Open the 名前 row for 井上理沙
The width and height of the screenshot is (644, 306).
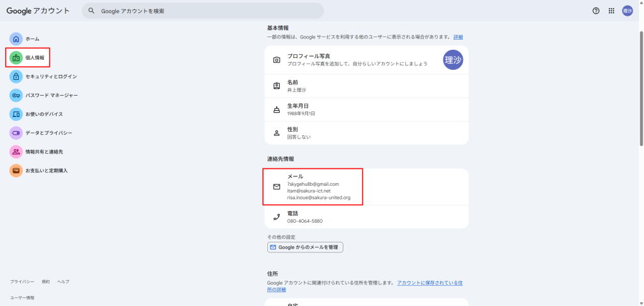366,86
